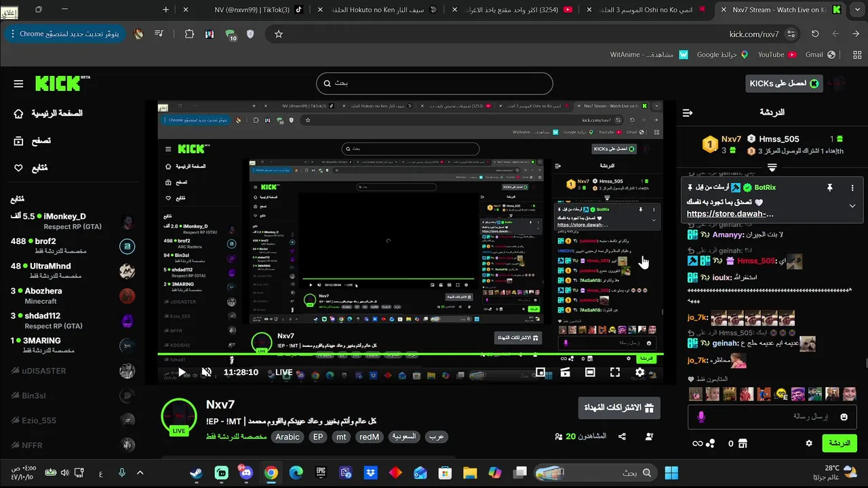The height and width of the screenshot is (488, 868).
Task: Open offline Ezio_555 channel
Action: 73,421
